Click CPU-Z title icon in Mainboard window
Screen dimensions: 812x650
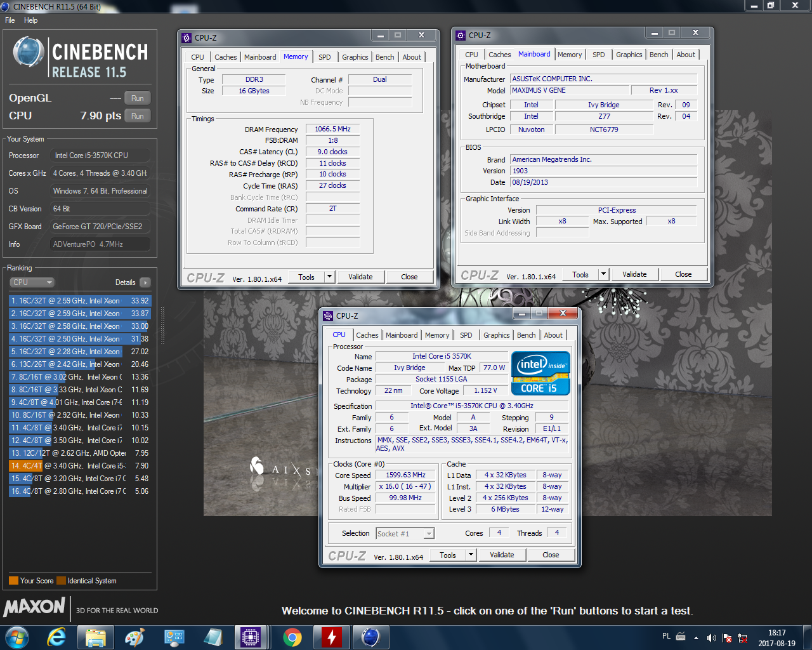click(x=461, y=35)
